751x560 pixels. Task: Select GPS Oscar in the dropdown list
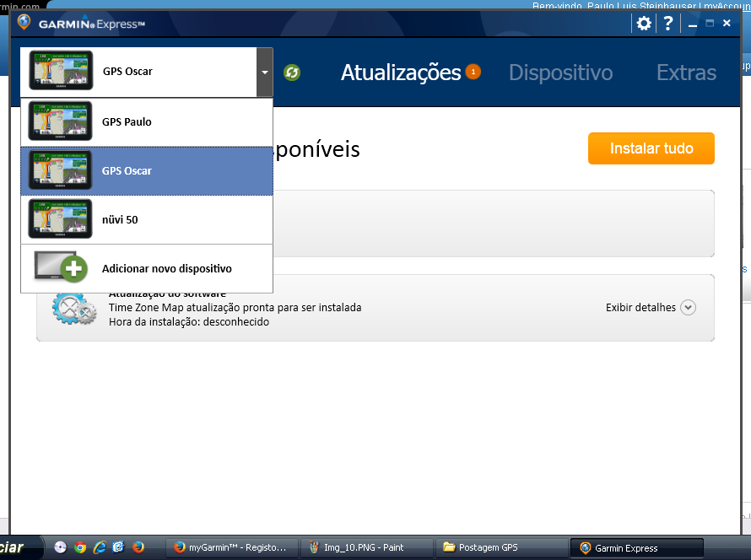click(x=147, y=171)
